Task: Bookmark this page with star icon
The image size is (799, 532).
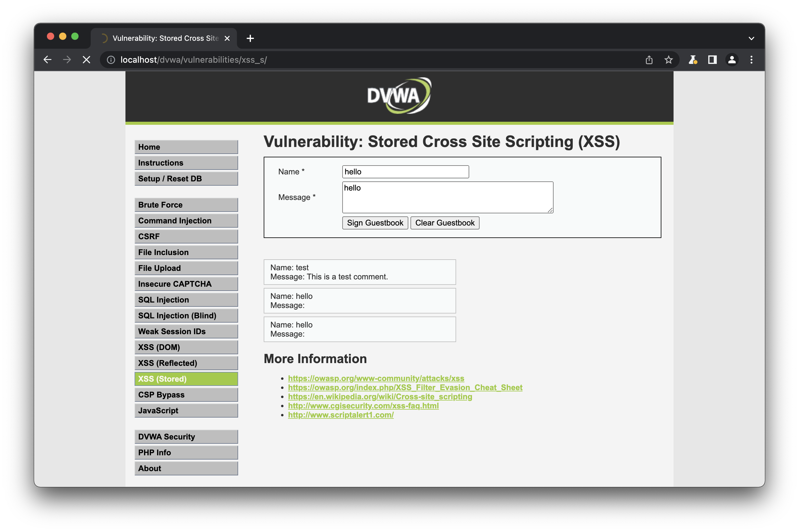Action: [x=668, y=60]
